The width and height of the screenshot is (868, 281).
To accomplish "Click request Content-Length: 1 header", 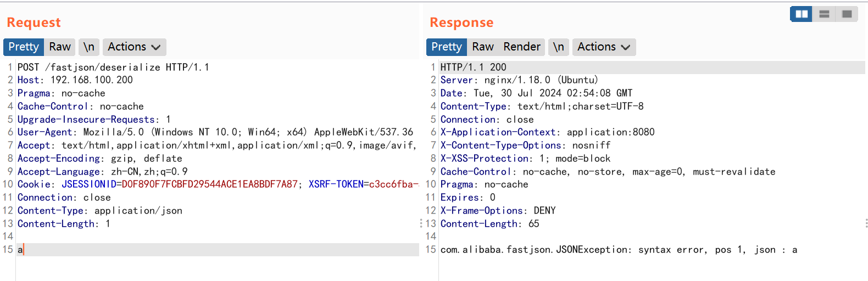I will pyautogui.click(x=64, y=224).
